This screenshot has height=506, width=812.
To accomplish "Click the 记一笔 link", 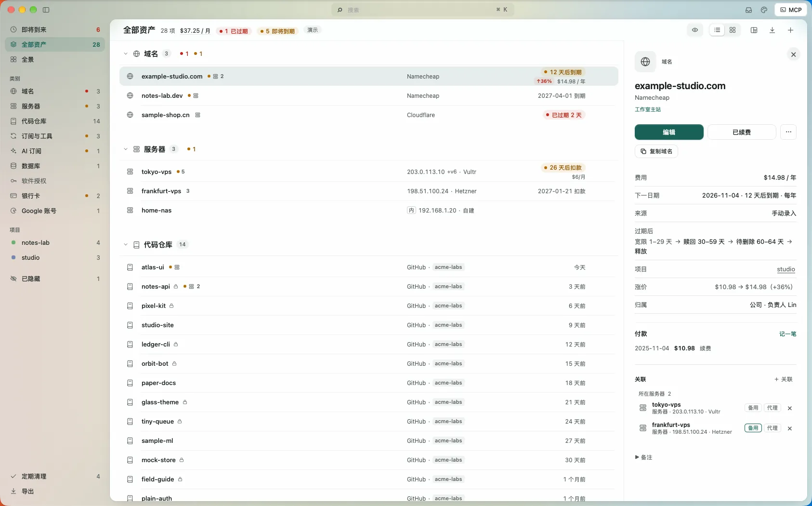I will 788,334.
